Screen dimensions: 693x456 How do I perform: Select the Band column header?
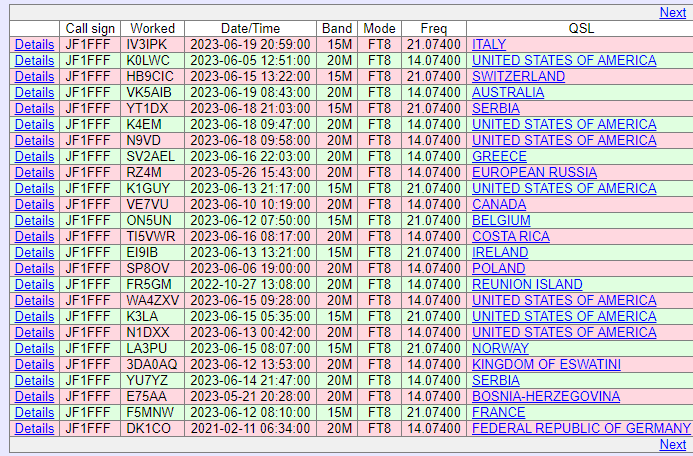point(337,29)
